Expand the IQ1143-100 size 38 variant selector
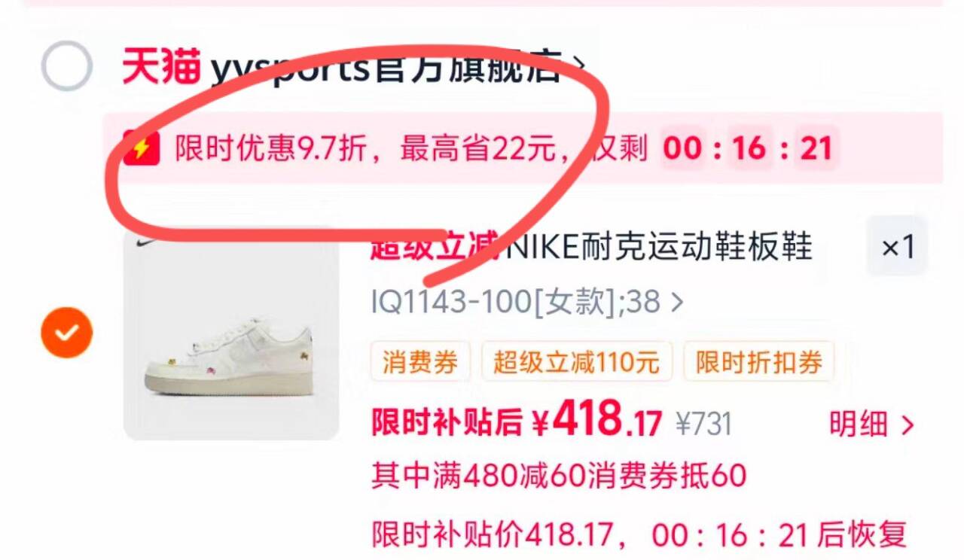The height and width of the screenshot is (560, 964). (526, 303)
